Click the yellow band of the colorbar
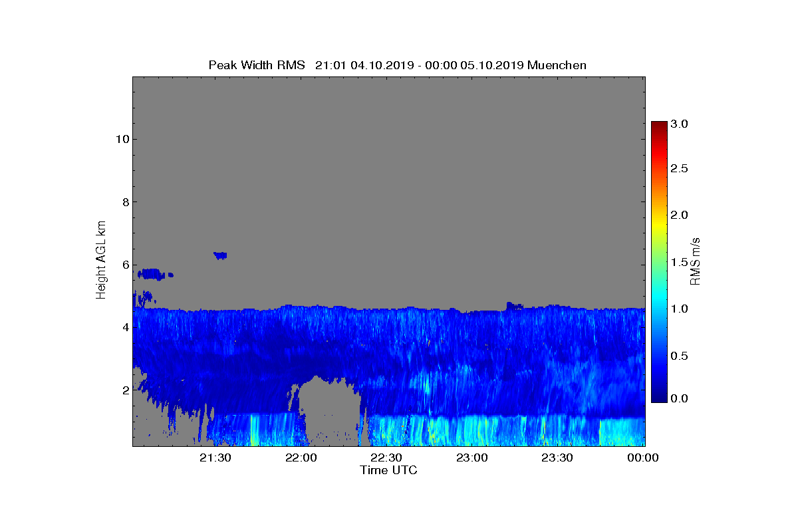The image size is (798, 532). click(x=658, y=226)
